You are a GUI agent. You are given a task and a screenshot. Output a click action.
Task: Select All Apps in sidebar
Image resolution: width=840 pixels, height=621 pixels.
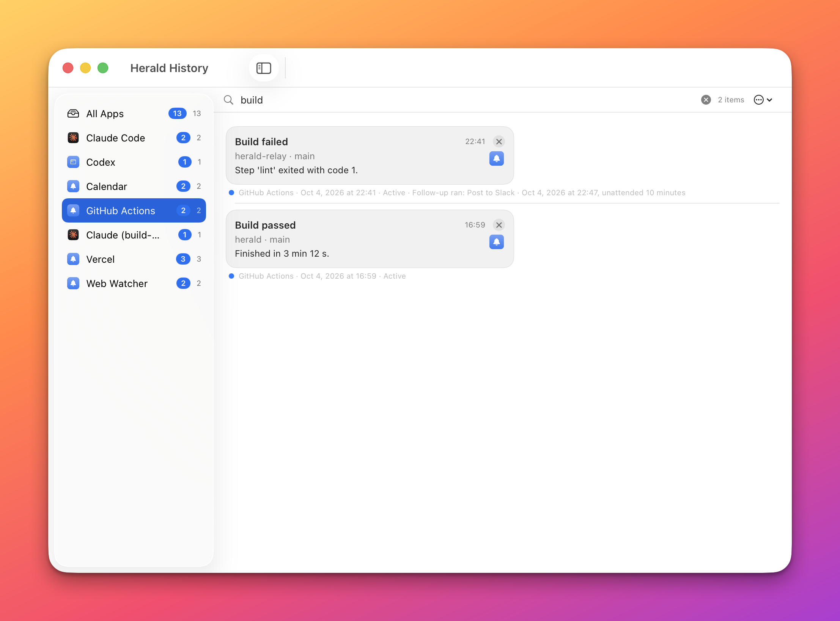[x=134, y=114]
